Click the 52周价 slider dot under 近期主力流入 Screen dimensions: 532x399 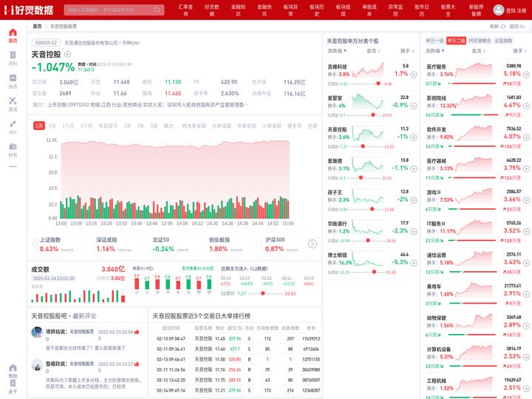click(262, 293)
